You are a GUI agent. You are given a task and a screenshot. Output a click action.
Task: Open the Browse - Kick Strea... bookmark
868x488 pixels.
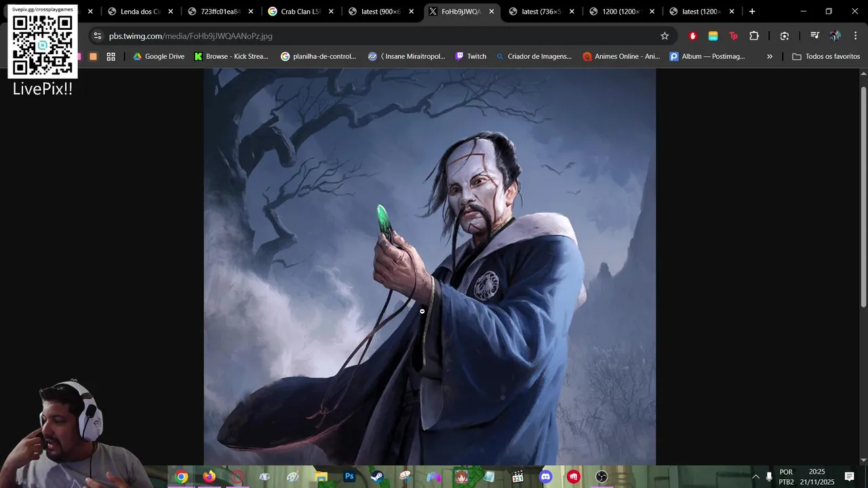pyautogui.click(x=231, y=56)
